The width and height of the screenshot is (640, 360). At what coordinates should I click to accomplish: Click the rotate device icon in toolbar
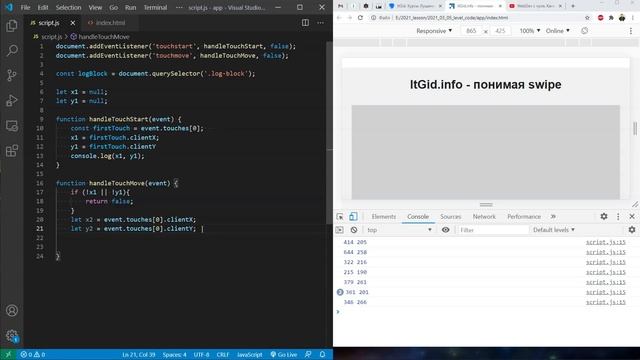(x=584, y=31)
